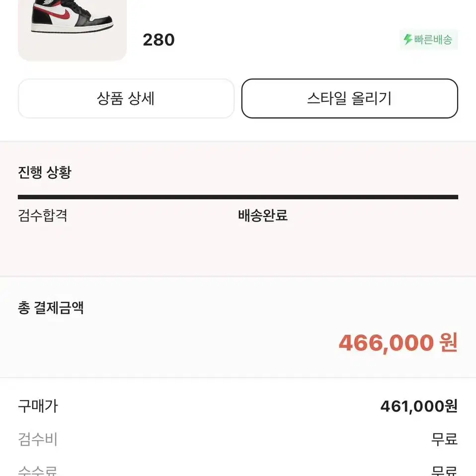Tap the green lightning bolt icon
The image size is (476, 476).
(x=408, y=39)
